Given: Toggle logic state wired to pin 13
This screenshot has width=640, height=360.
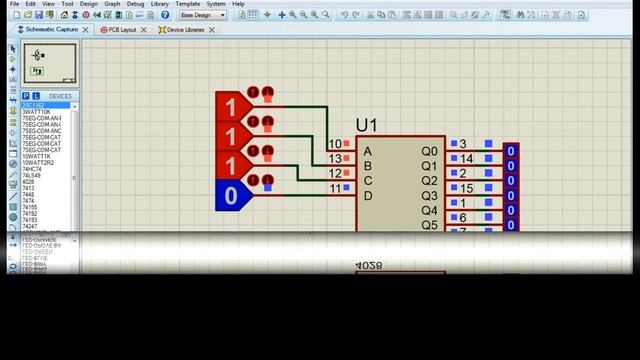Looking at the screenshot, I should 234,136.
